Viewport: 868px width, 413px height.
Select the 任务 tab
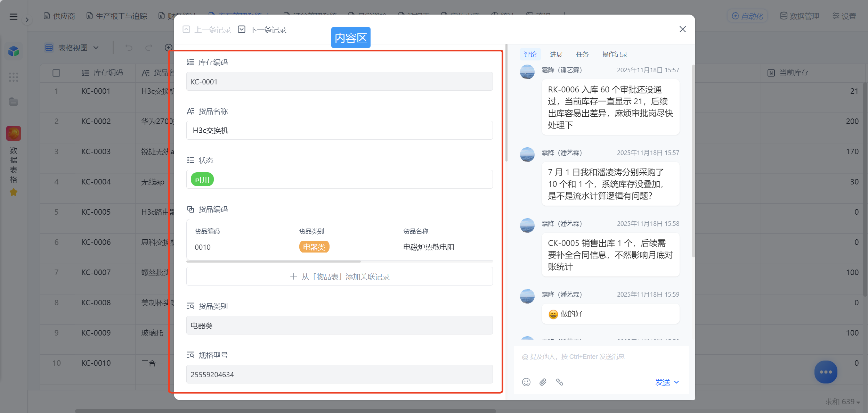582,55
